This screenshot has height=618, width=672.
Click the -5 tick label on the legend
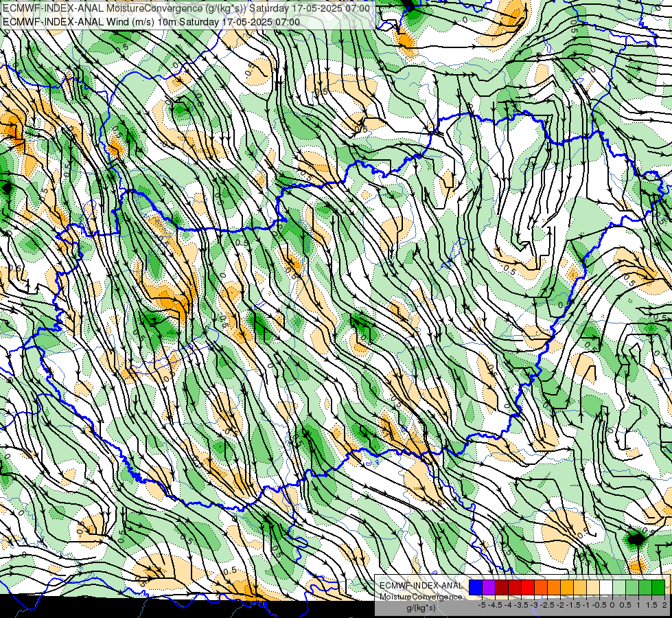click(x=482, y=605)
